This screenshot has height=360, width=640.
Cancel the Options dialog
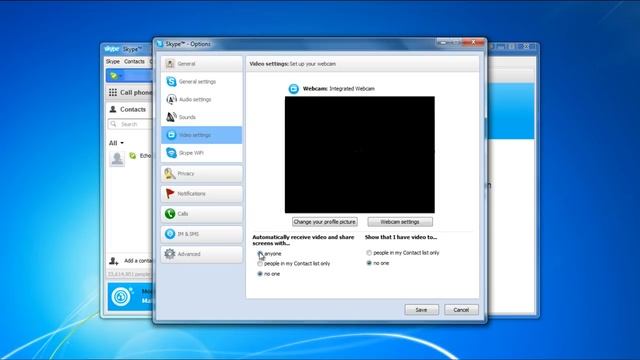point(461,310)
